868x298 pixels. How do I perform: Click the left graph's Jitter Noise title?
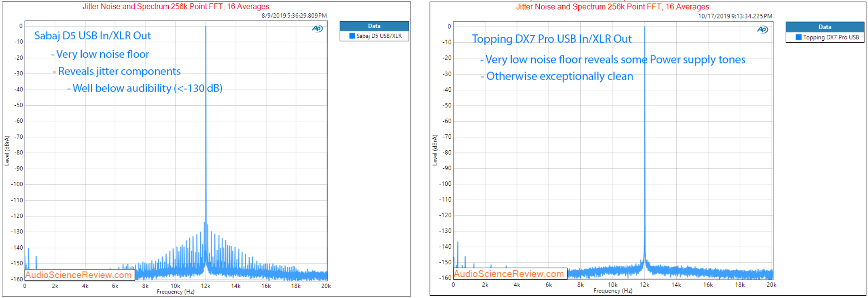[176, 6]
